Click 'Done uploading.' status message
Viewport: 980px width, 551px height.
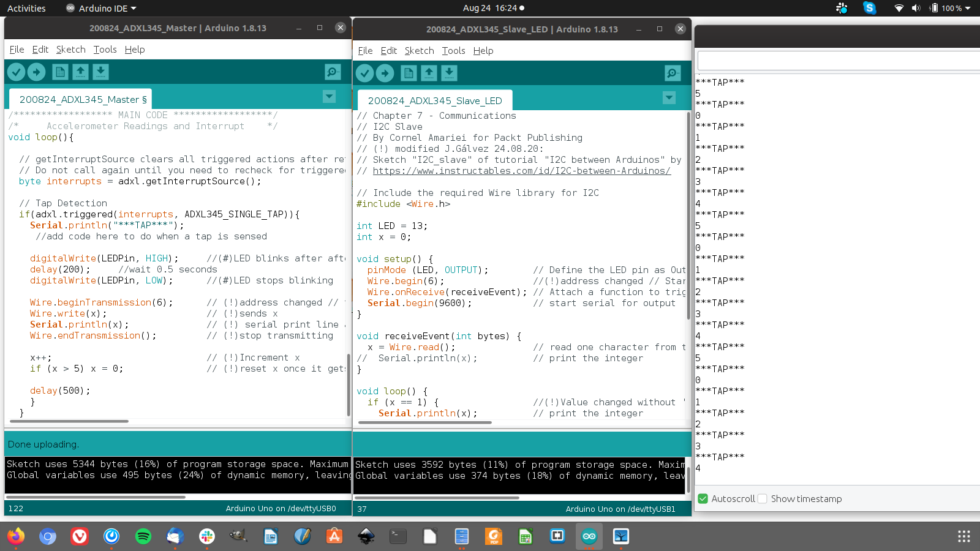[43, 444]
